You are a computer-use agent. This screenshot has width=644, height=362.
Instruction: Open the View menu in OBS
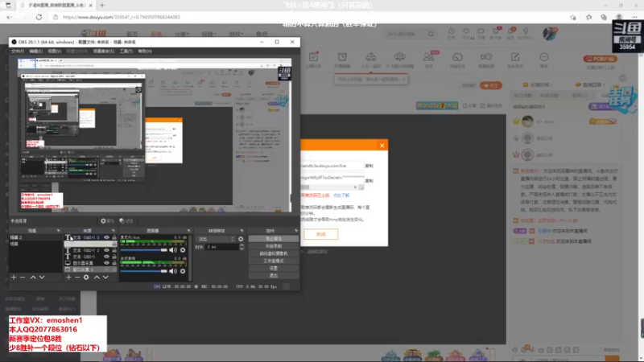[54, 51]
